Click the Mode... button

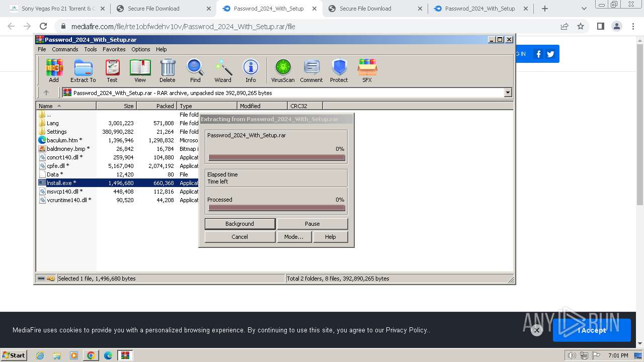point(294,237)
